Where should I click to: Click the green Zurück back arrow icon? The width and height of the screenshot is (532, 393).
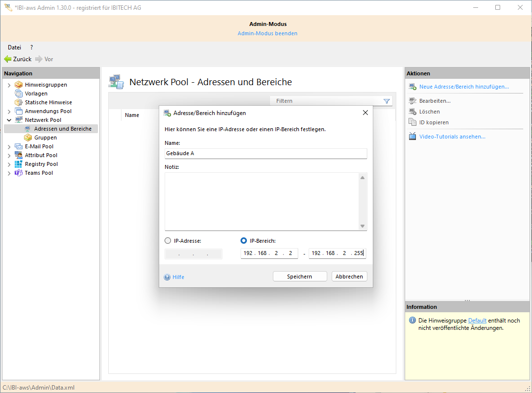point(7,59)
